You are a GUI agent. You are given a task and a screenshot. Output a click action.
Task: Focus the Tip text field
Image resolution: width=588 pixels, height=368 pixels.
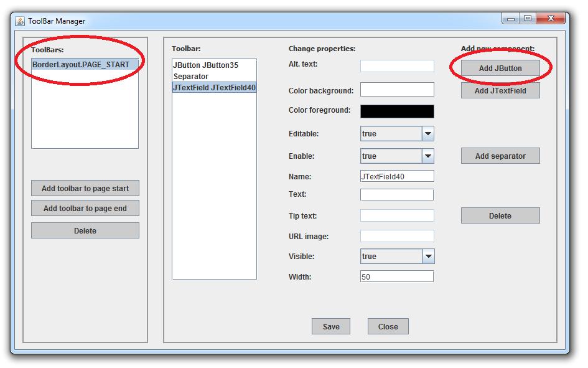pos(397,215)
